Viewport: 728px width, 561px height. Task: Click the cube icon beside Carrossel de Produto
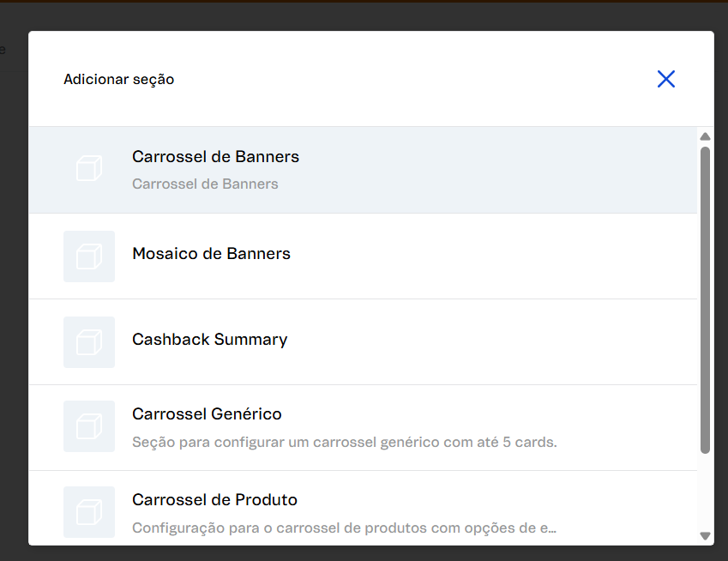[88, 512]
